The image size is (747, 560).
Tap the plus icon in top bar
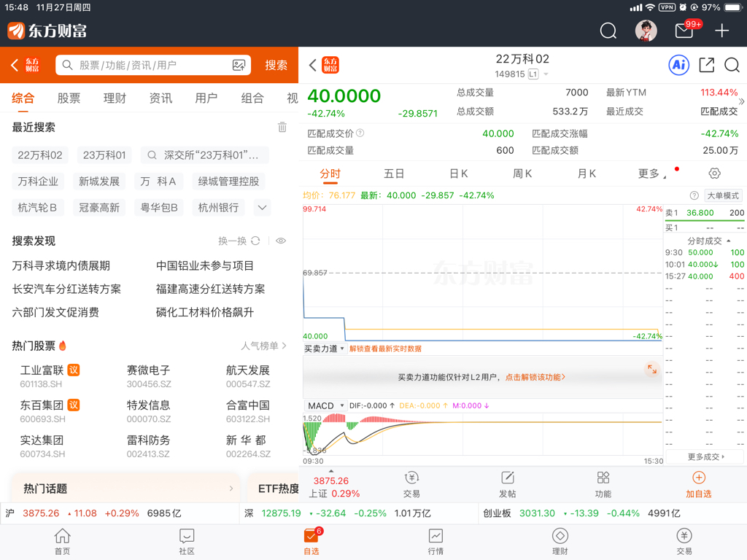point(721,31)
